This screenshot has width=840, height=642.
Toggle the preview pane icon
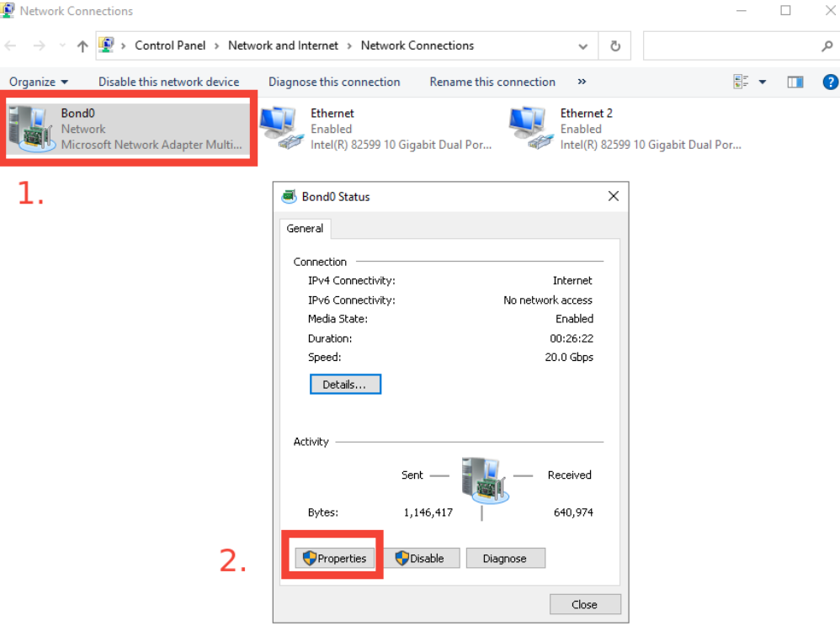[795, 82]
